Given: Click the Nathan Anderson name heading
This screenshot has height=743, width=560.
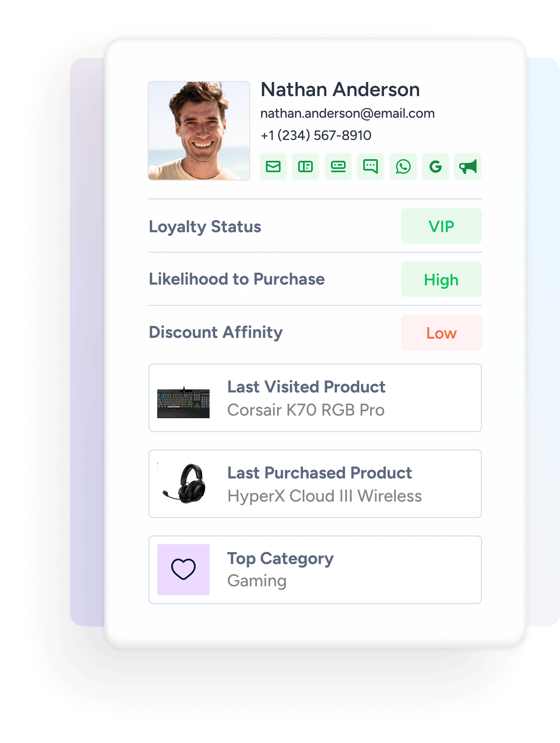Looking at the screenshot, I should (x=340, y=90).
